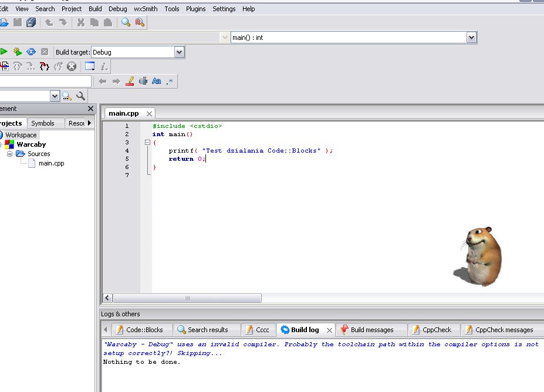Switch to the Build messages tab
This screenshot has width=544, height=392.
point(371,330)
